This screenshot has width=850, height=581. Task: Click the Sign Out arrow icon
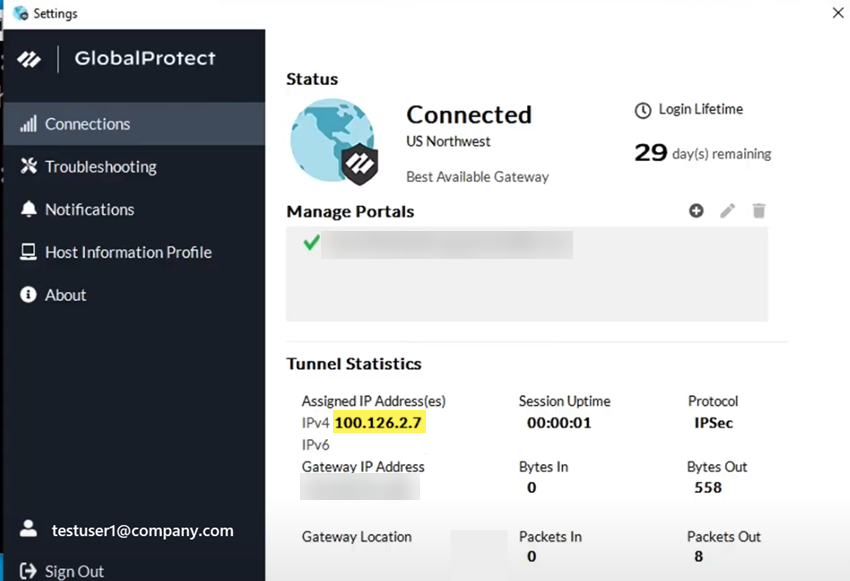(x=28, y=571)
